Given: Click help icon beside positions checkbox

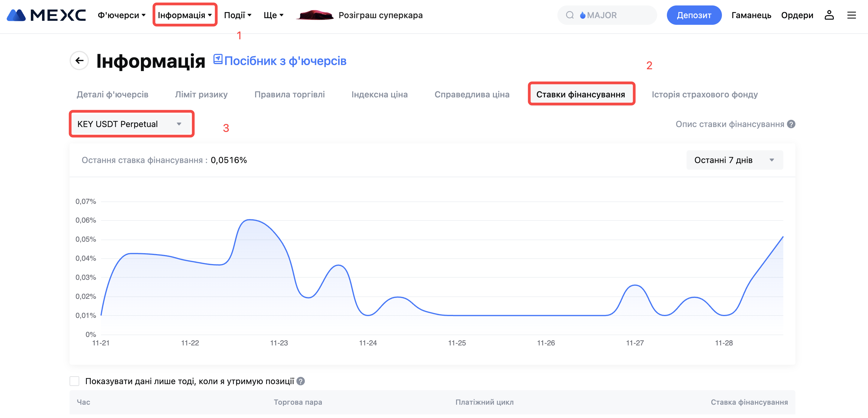Looking at the screenshot, I should point(301,381).
